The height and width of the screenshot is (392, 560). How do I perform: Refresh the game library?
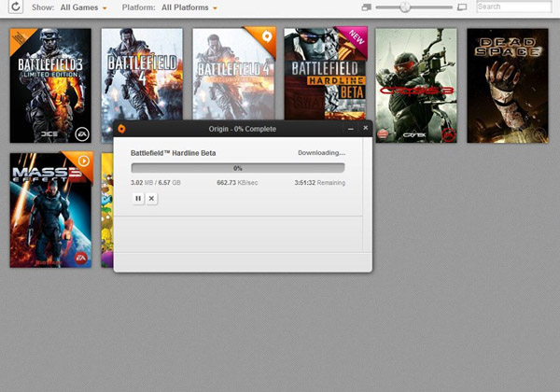point(15,7)
